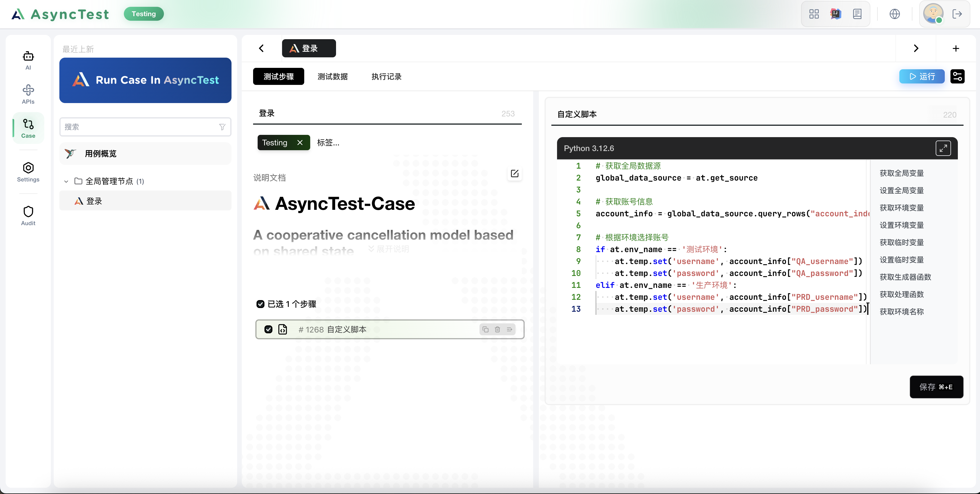Click the edit documentation pencil icon
The width and height of the screenshot is (980, 494).
coord(514,174)
